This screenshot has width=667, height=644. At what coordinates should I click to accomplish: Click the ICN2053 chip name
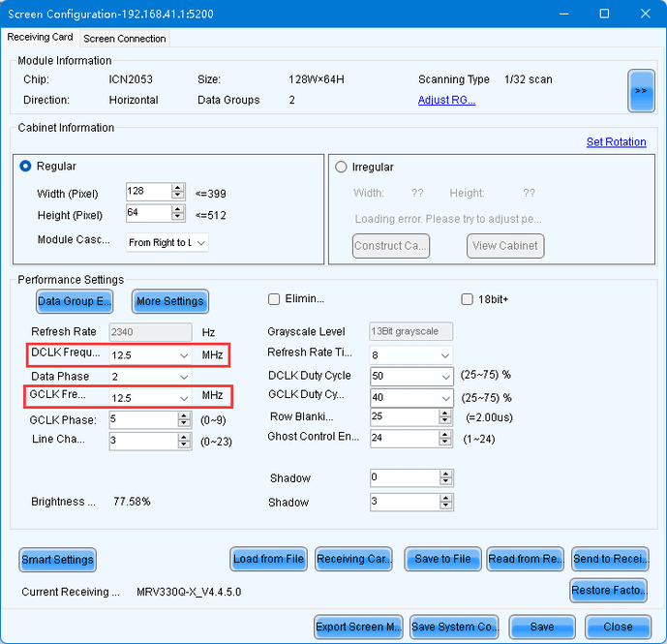(x=131, y=79)
